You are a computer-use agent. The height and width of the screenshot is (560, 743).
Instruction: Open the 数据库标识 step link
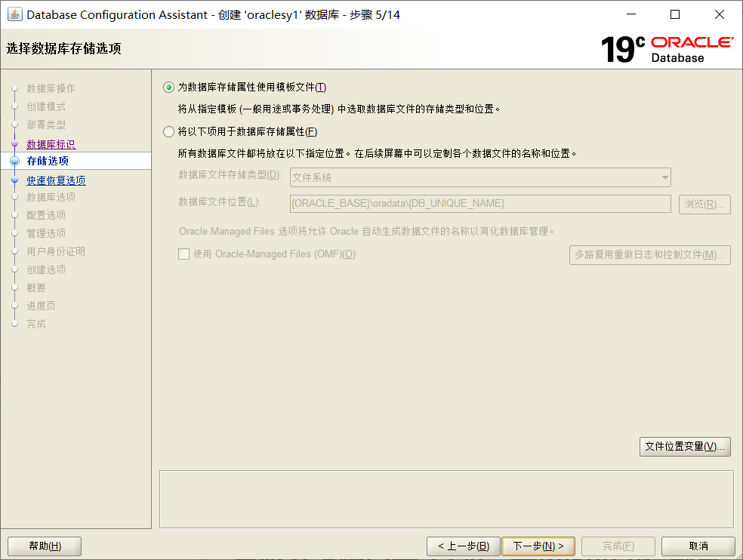click(x=51, y=144)
